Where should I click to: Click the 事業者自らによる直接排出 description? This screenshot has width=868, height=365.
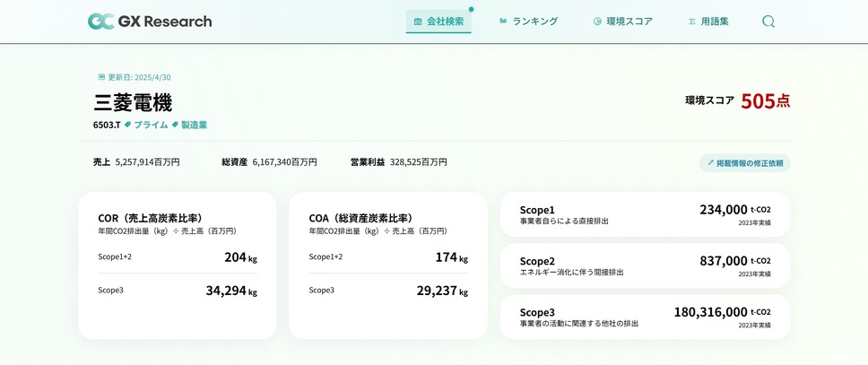pos(564,221)
